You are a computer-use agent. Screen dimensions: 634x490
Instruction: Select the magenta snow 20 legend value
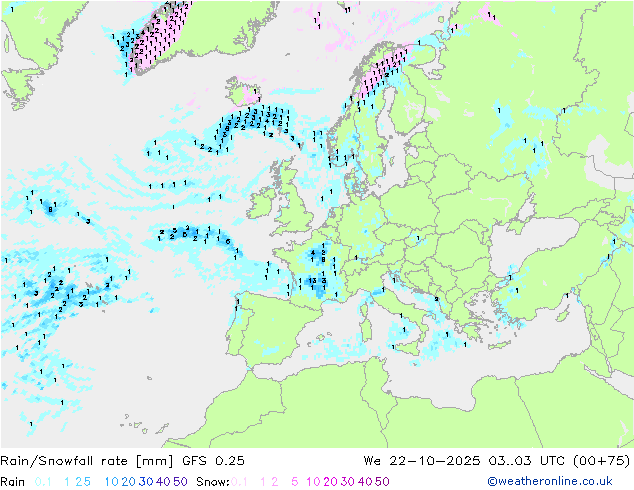click(x=330, y=482)
